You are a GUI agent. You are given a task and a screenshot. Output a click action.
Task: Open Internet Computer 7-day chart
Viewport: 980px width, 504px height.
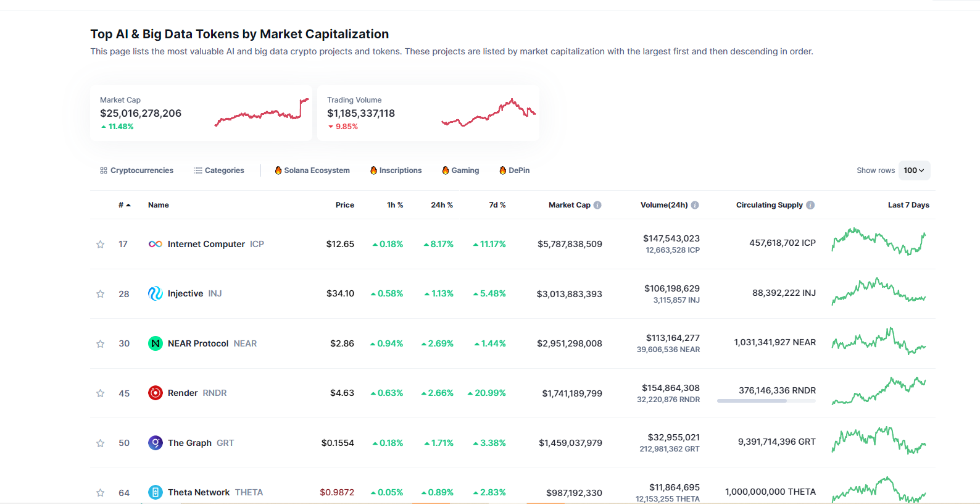879,241
